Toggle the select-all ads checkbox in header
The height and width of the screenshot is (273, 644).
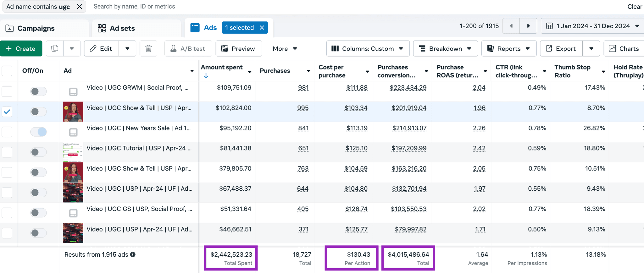7,71
